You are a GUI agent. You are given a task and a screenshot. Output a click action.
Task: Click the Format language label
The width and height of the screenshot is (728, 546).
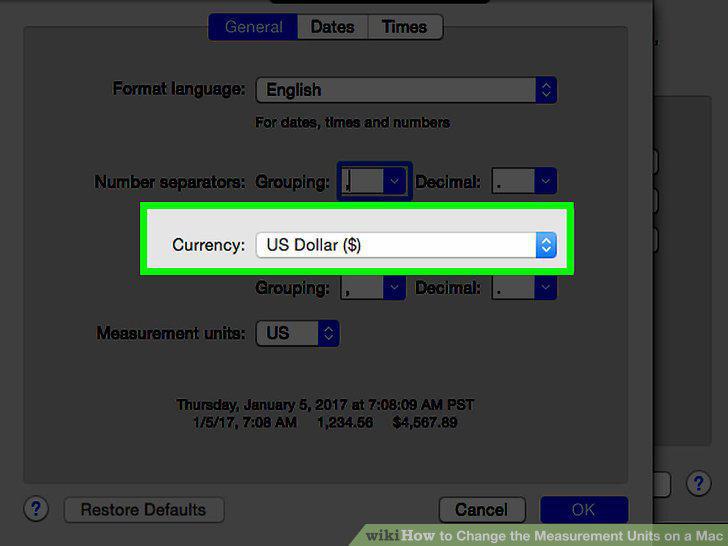point(179,89)
